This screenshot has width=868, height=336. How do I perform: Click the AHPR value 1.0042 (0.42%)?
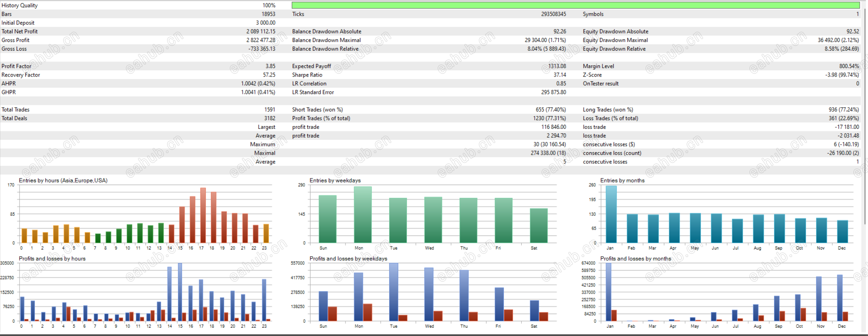(258, 84)
